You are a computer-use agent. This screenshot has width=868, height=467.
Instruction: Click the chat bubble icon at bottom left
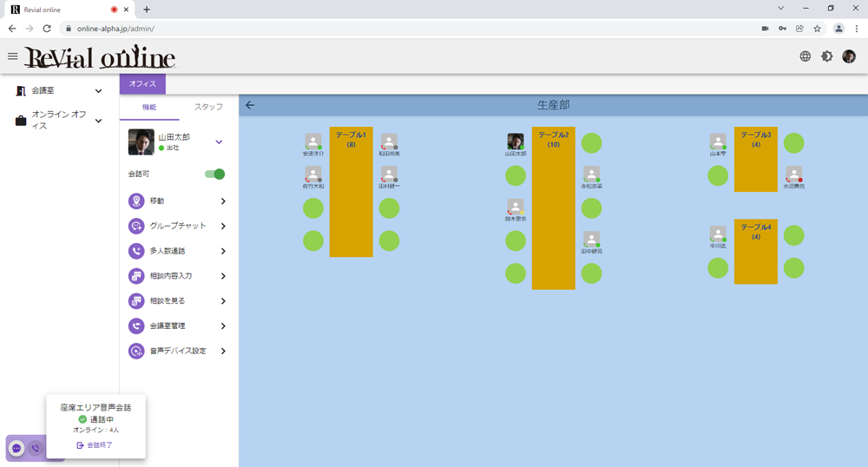click(16, 449)
